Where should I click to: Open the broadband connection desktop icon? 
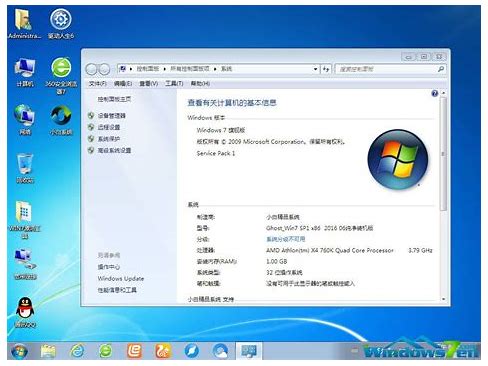point(25,264)
